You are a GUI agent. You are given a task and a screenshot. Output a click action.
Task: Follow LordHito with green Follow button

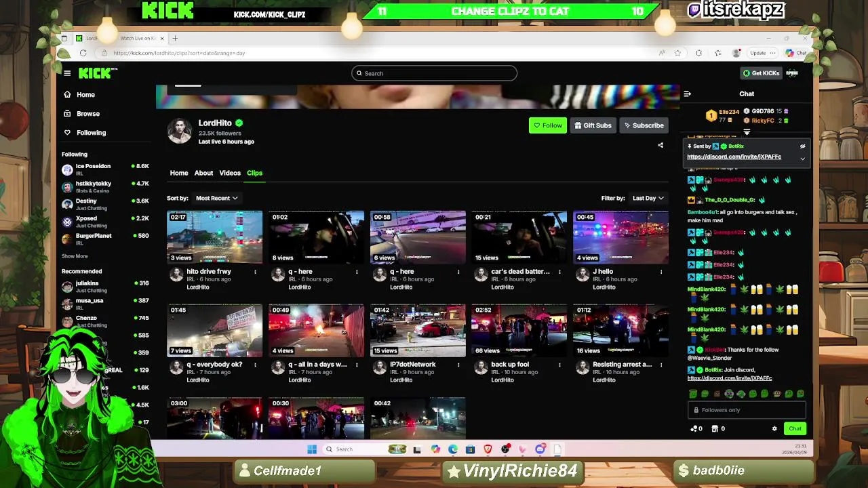[x=548, y=125]
